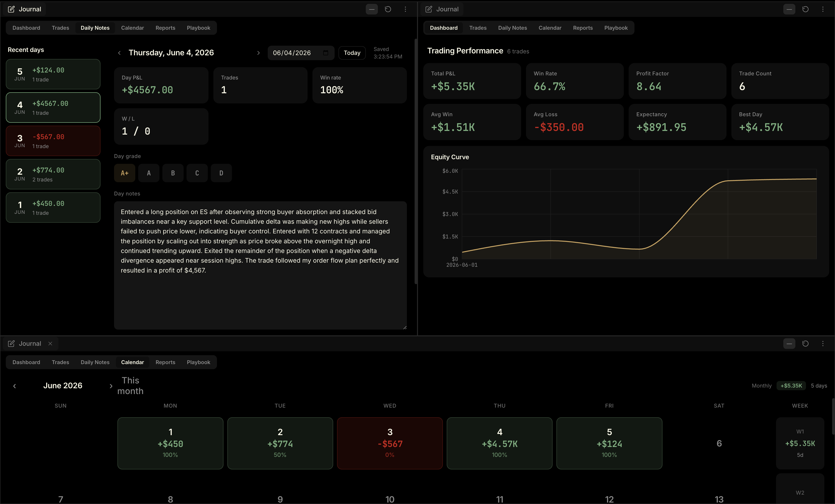Click into the Day notes text area

pyautogui.click(x=260, y=265)
